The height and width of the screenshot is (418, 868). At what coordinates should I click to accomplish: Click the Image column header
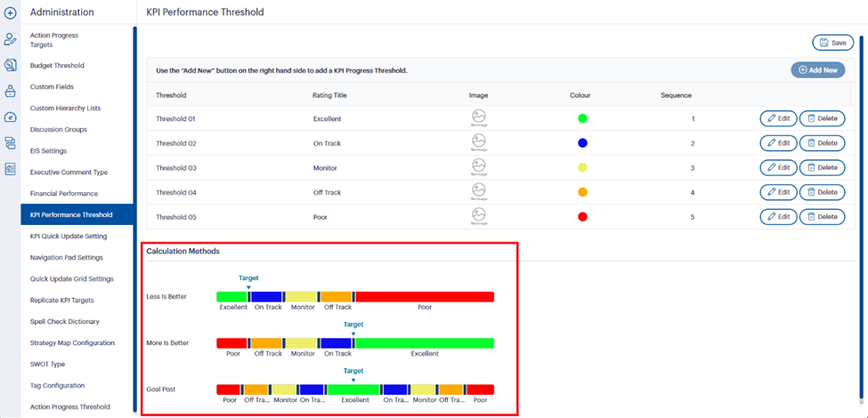pos(478,95)
